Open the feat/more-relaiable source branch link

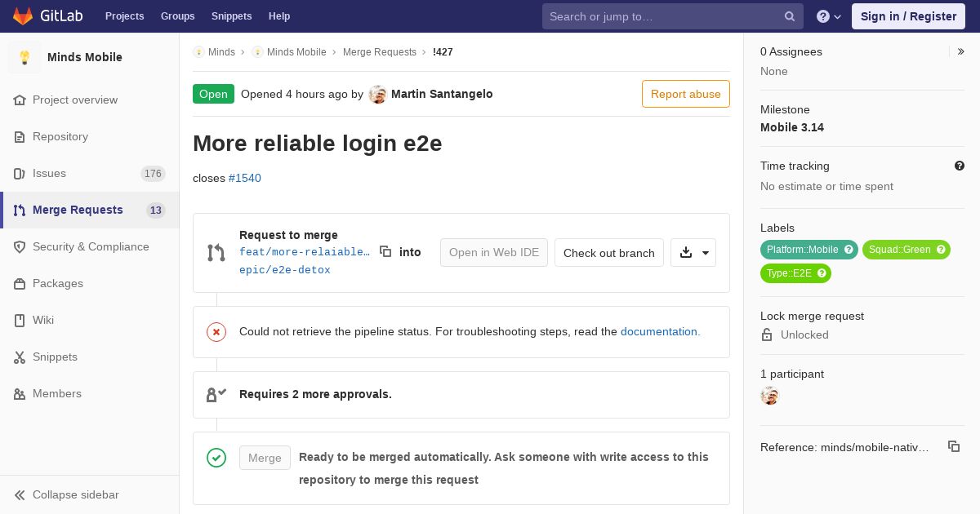[x=305, y=252]
